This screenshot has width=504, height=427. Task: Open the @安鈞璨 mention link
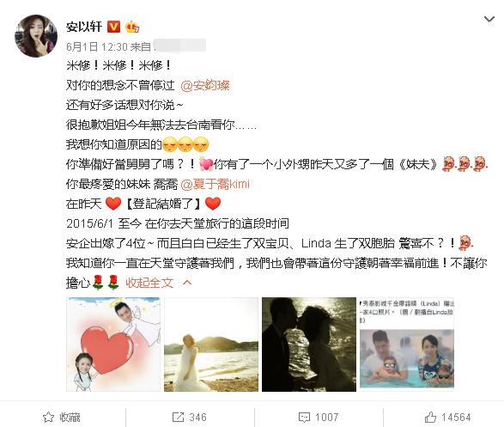point(204,86)
